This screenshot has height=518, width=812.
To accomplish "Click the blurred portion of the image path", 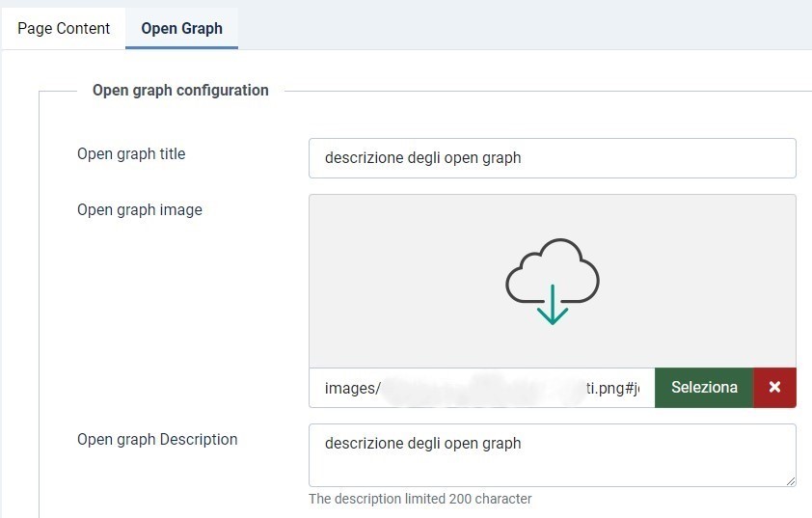I will pyautogui.click(x=482, y=388).
